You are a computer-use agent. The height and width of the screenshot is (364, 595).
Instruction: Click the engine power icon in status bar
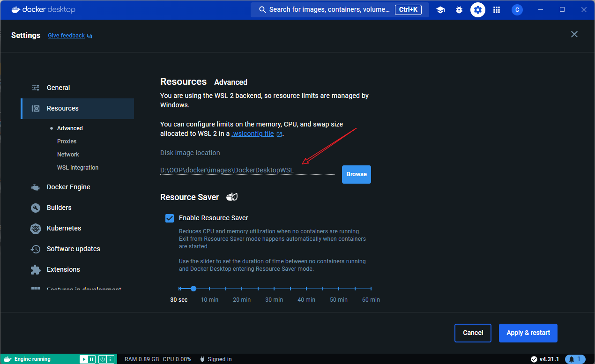click(102, 359)
